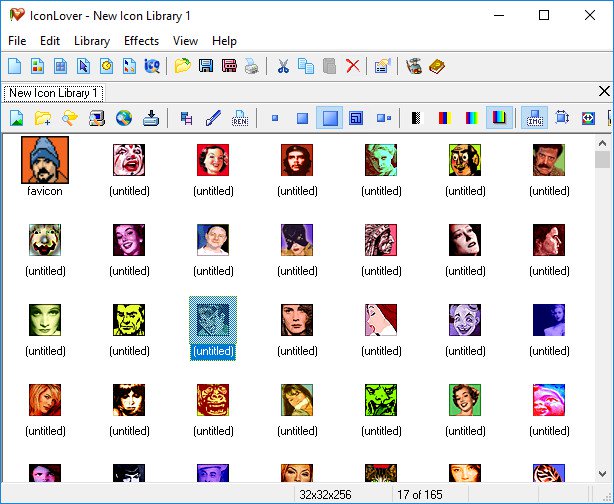Click the highlighted (untitled) label
The image size is (614, 504).
(213, 351)
